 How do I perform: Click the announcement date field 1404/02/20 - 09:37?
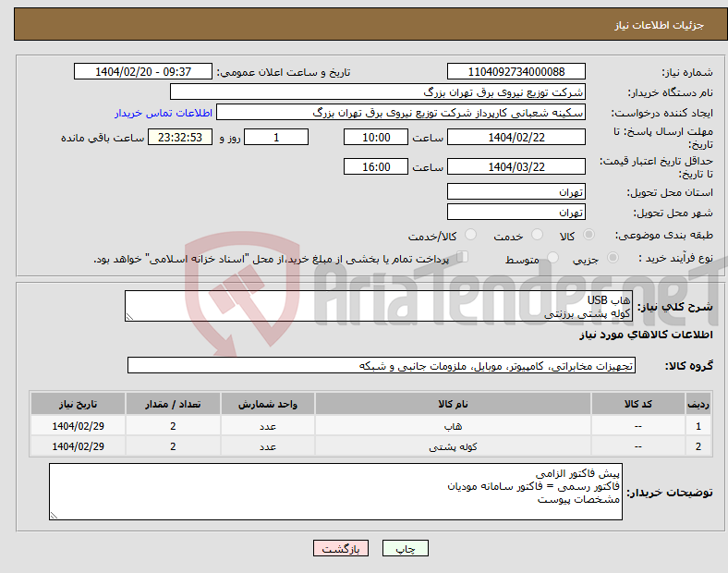pos(143,72)
